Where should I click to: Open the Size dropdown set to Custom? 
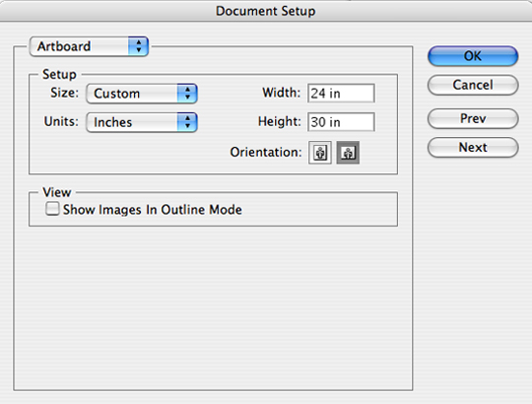[x=142, y=94]
